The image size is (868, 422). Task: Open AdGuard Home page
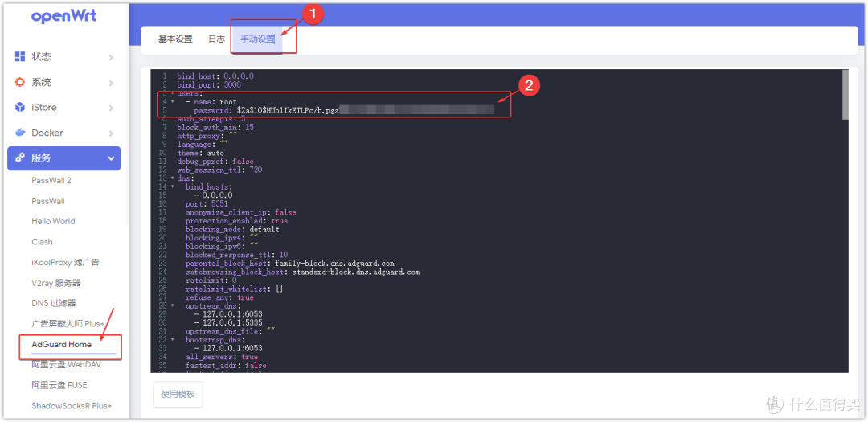tap(61, 344)
